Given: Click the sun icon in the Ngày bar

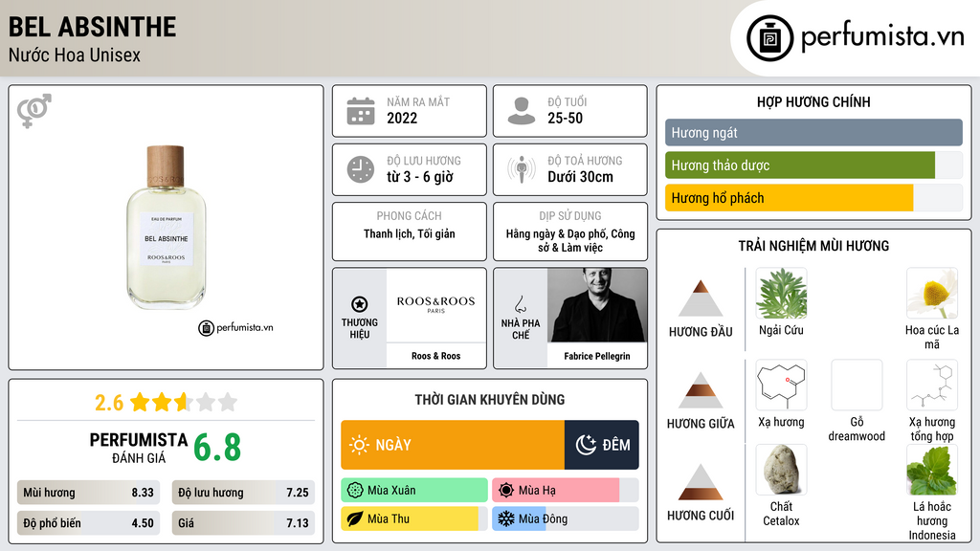Looking at the screenshot, I should tap(360, 445).
